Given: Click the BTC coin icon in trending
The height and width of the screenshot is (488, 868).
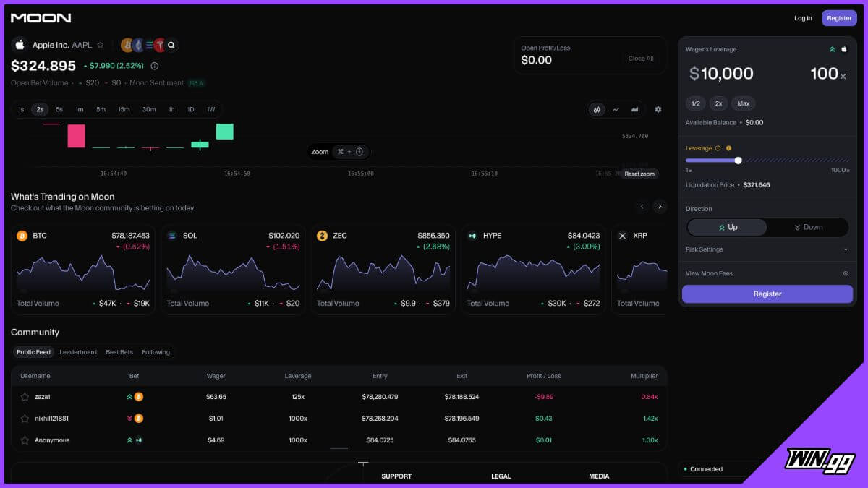Looking at the screenshot, I should [22, 236].
